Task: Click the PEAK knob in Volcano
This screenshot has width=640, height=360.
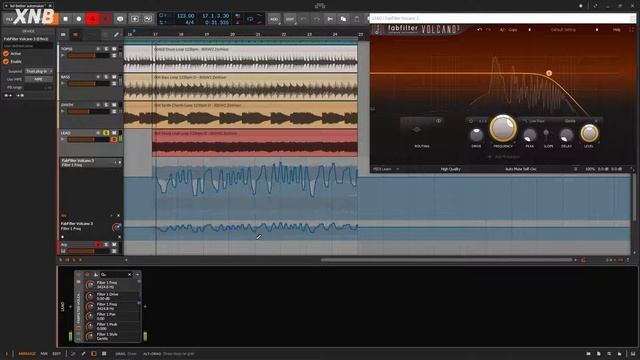Action: pyautogui.click(x=529, y=135)
